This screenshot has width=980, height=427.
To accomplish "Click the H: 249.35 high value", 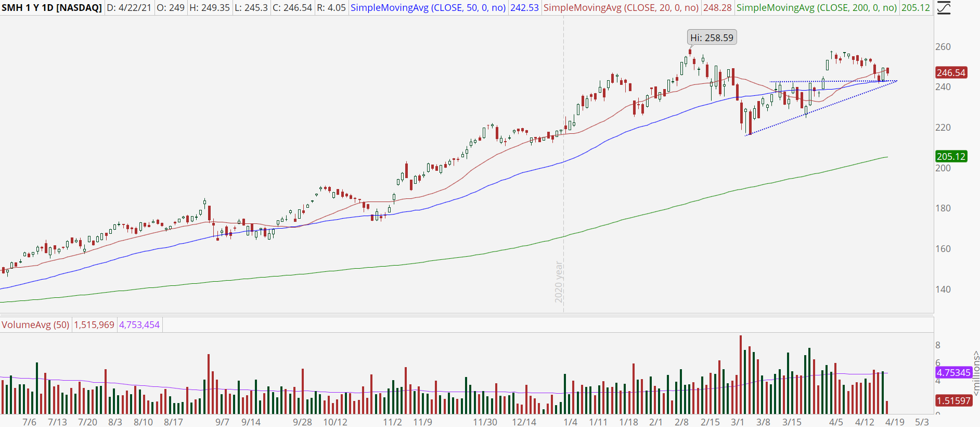I will point(210,8).
